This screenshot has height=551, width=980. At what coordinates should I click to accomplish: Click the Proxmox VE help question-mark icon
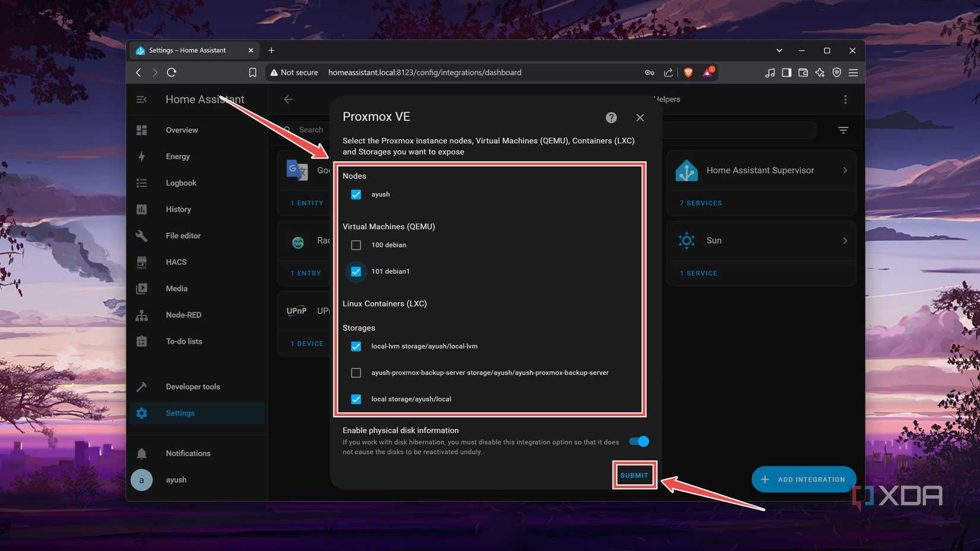click(x=611, y=118)
